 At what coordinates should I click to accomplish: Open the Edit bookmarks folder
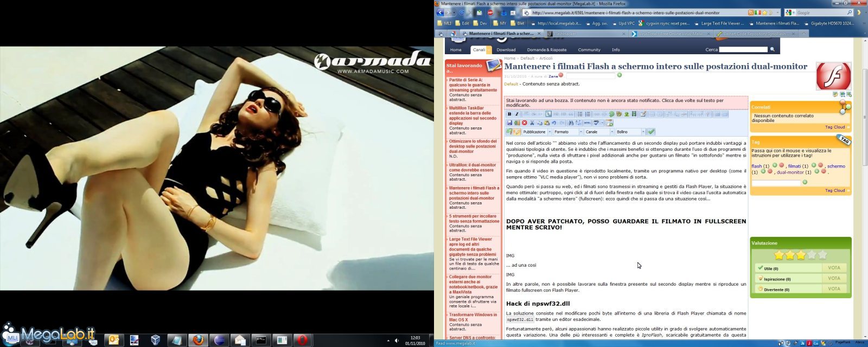pos(462,23)
